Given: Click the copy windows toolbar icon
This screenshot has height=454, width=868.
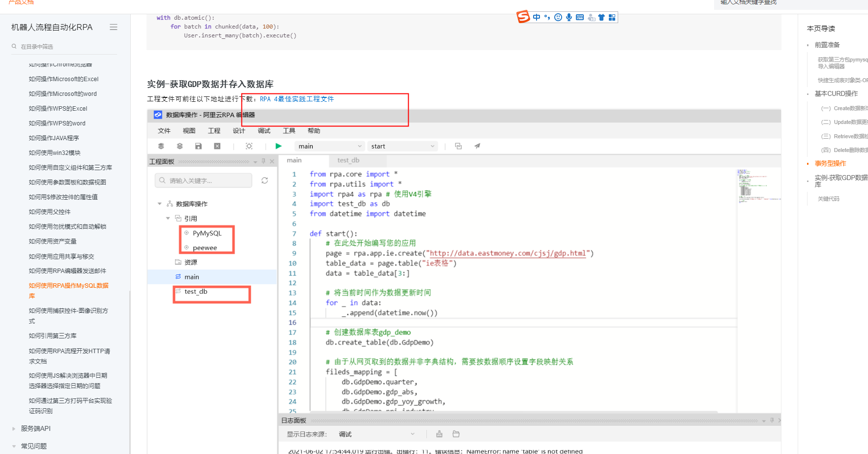Looking at the screenshot, I should (x=458, y=146).
